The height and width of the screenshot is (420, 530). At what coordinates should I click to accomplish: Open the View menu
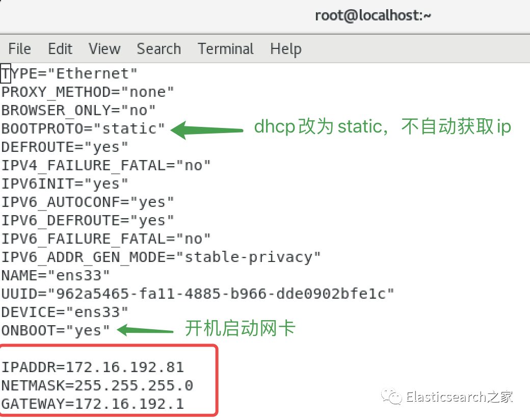click(104, 49)
